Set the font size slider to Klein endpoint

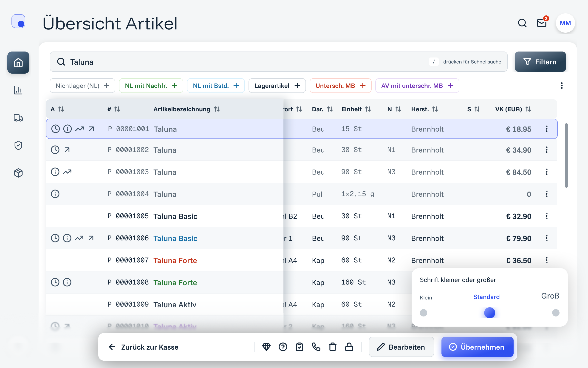tap(424, 313)
